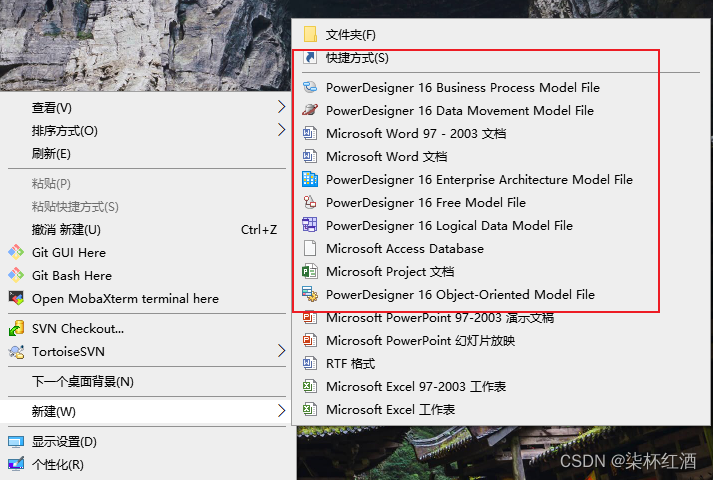Click the SVN Checkout icon

pos(16,328)
